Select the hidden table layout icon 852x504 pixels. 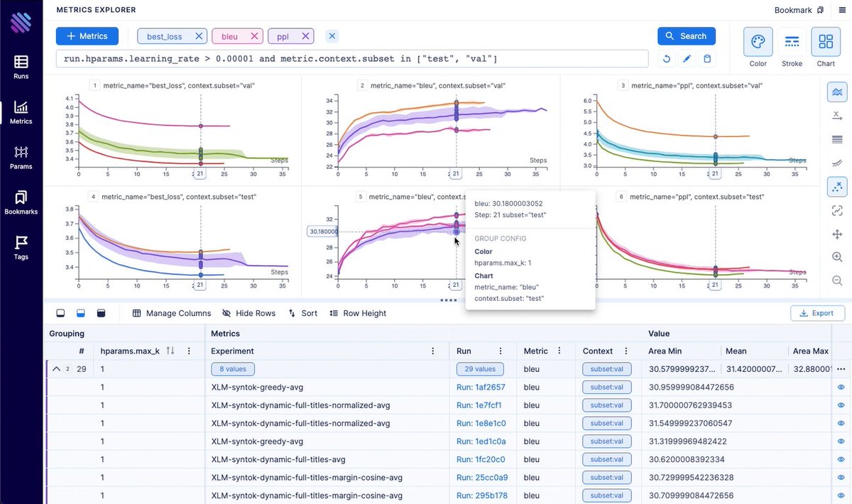pyautogui.click(x=60, y=313)
